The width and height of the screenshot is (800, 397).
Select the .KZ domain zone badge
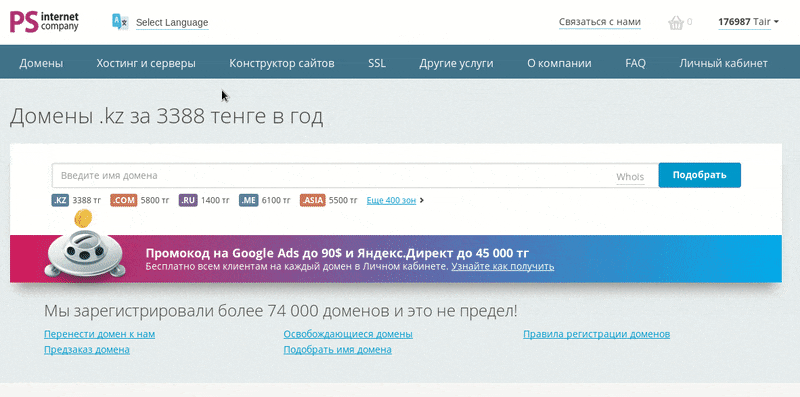[60, 200]
